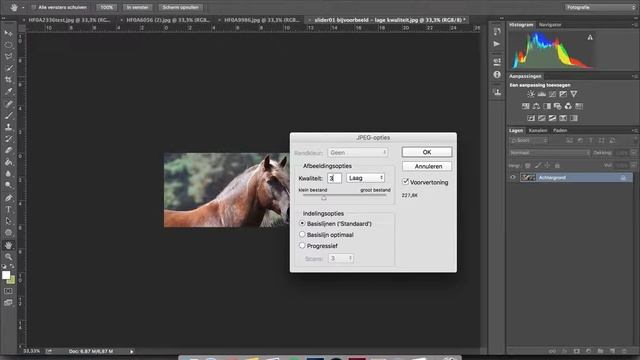
Task: Select the Move tool in the toolbar
Action: tap(8, 33)
